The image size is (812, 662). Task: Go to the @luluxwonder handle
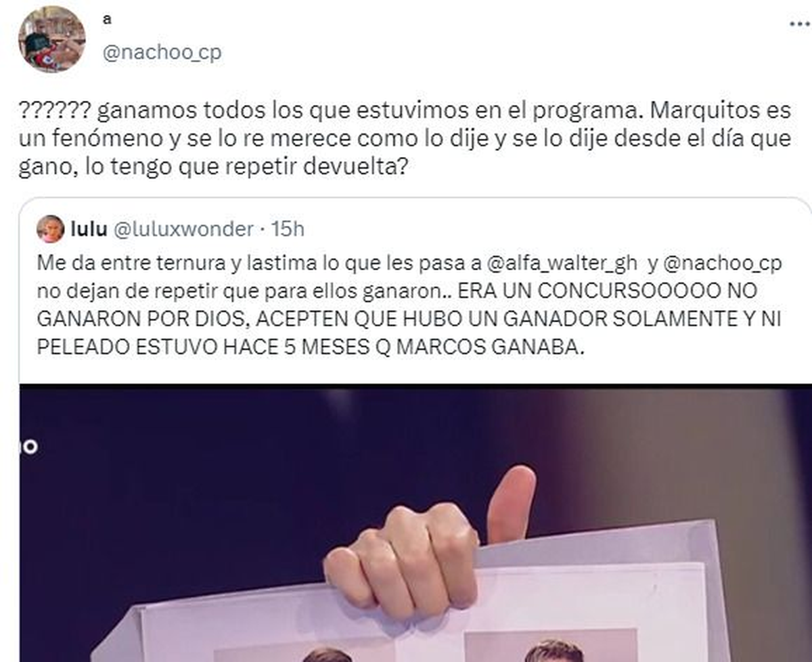(x=182, y=229)
